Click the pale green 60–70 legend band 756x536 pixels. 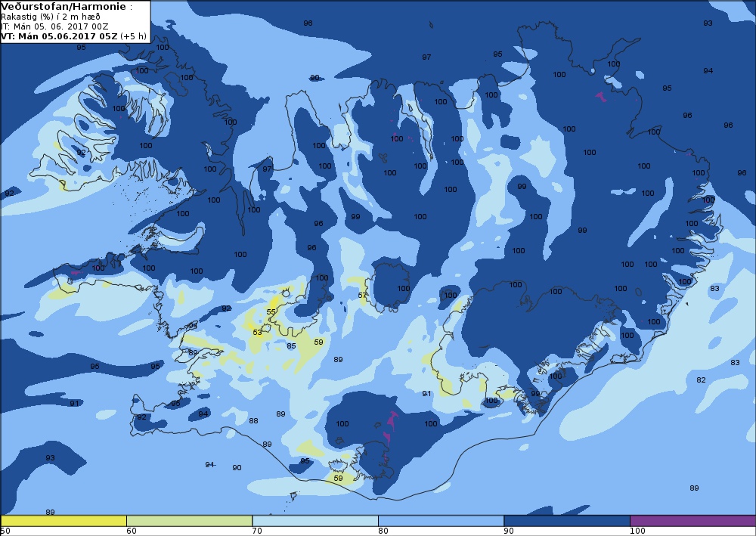[190, 521]
